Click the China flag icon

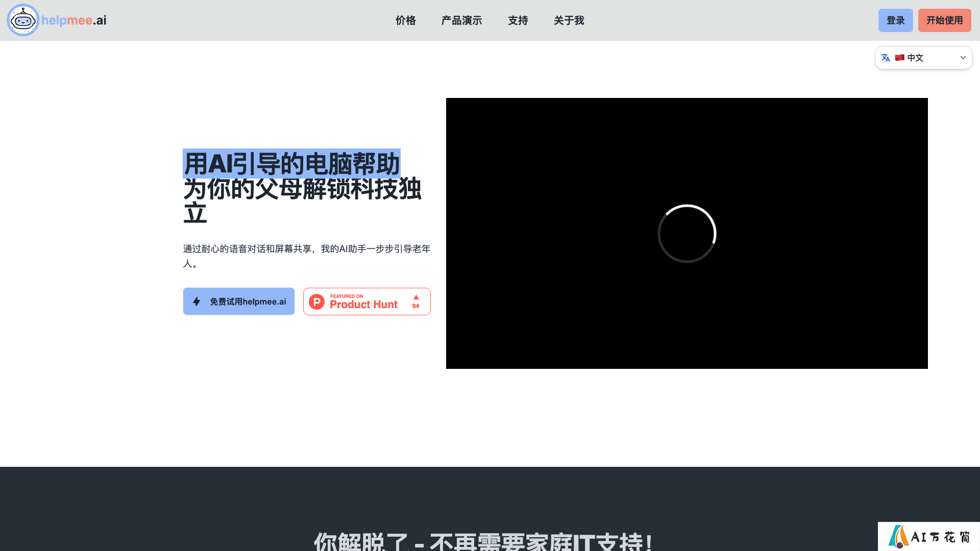point(900,58)
